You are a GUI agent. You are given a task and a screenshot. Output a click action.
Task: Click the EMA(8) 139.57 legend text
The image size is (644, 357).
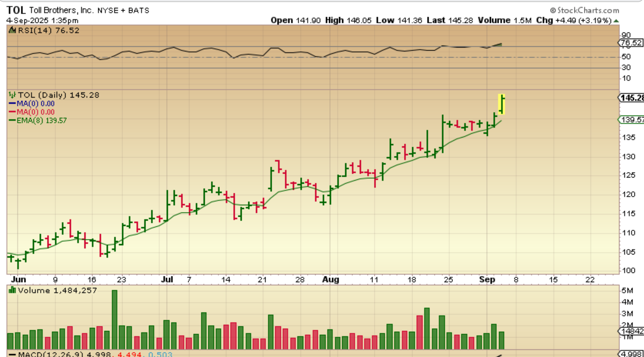[x=42, y=120]
